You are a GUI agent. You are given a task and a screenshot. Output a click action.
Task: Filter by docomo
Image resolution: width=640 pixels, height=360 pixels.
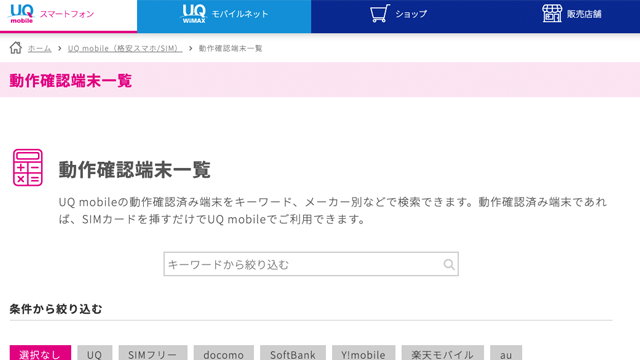coord(224,353)
